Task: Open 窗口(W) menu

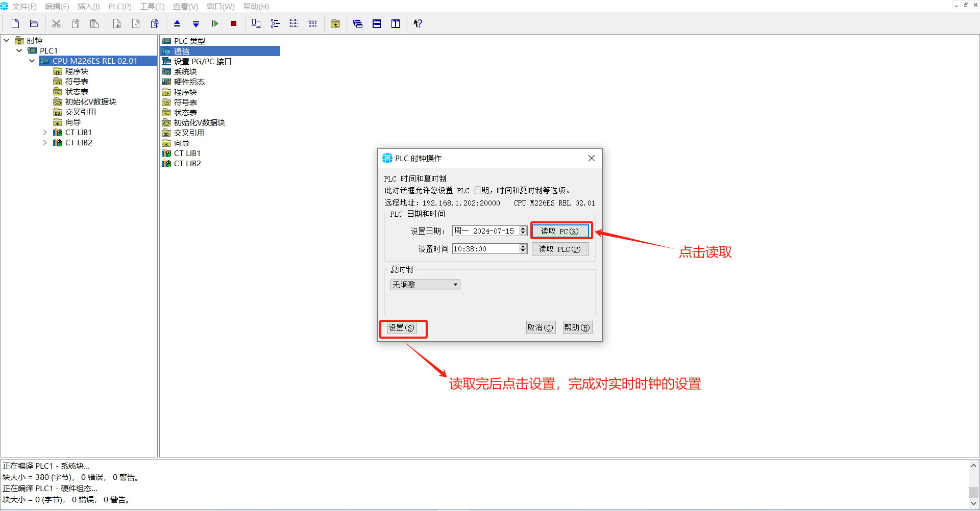Action: pyautogui.click(x=220, y=7)
